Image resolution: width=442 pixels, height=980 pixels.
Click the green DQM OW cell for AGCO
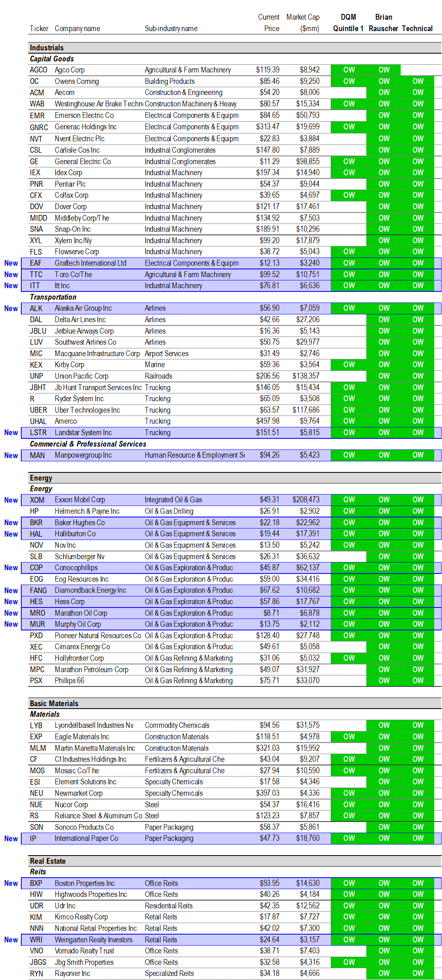[349, 70]
